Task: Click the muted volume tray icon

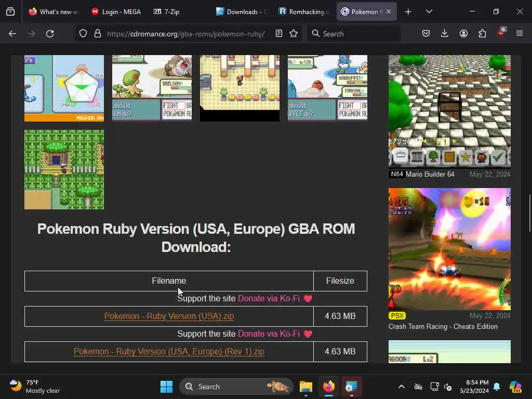Action: coord(448,387)
